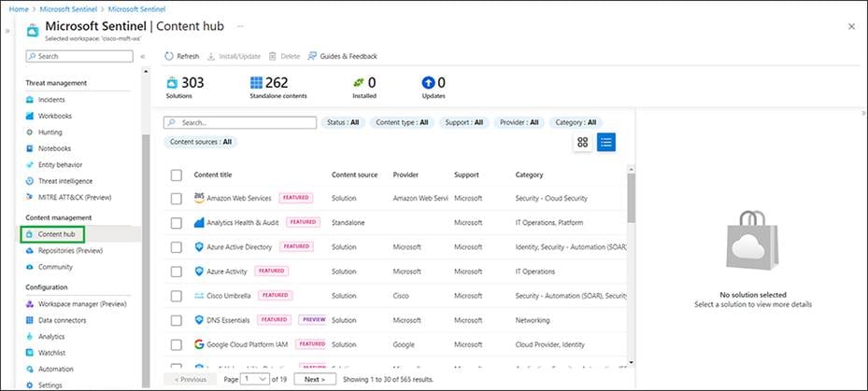
Task: Check the DNS Essentials row checkbox
Action: [x=176, y=320]
